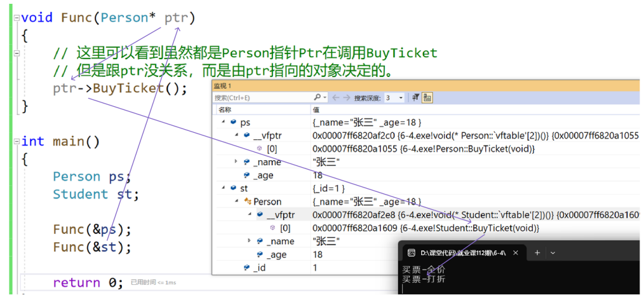Click value containing Student::BuyTicket(void)
This screenshot has height=295, width=644.
pyautogui.click(x=426, y=228)
